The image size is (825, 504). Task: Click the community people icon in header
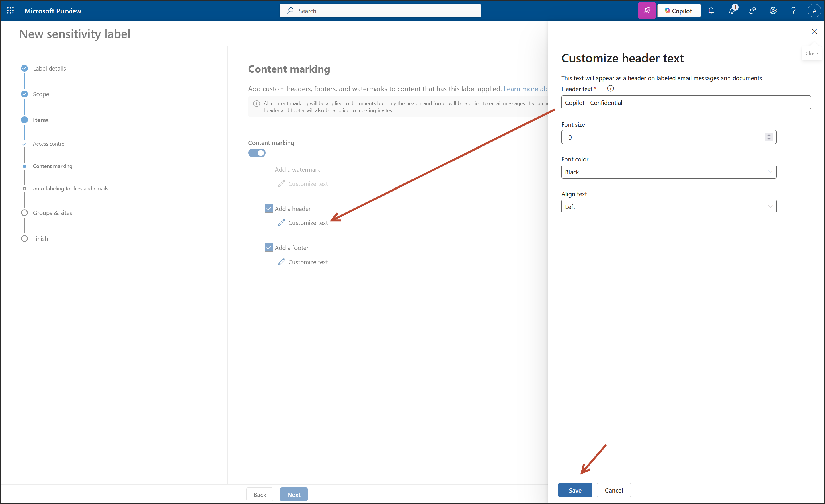pos(752,11)
